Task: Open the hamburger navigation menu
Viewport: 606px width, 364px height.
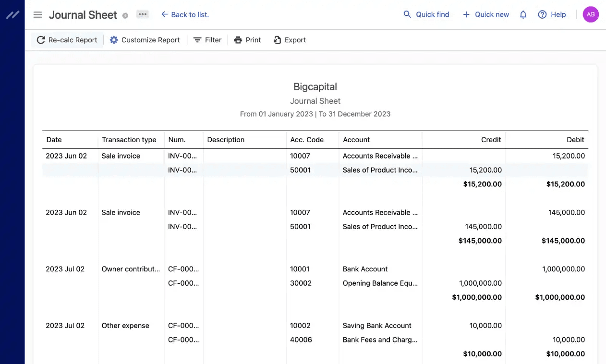Action: pos(37,14)
